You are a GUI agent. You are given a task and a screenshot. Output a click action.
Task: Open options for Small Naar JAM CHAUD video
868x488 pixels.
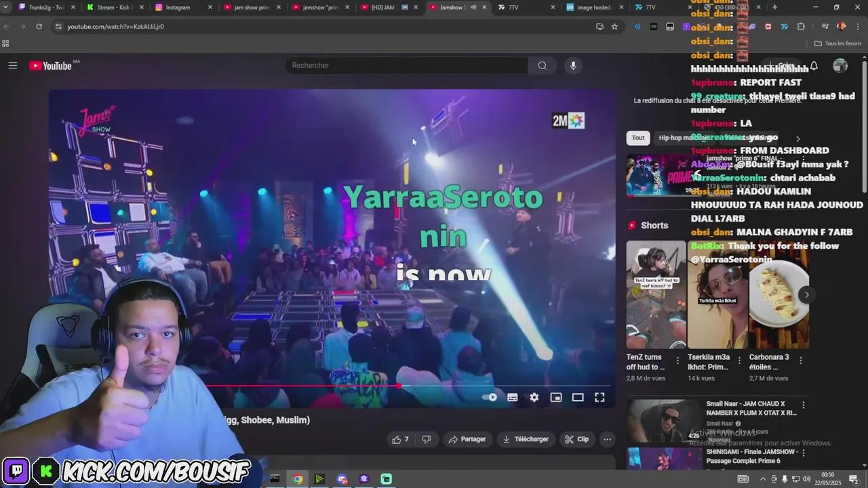click(804, 405)
